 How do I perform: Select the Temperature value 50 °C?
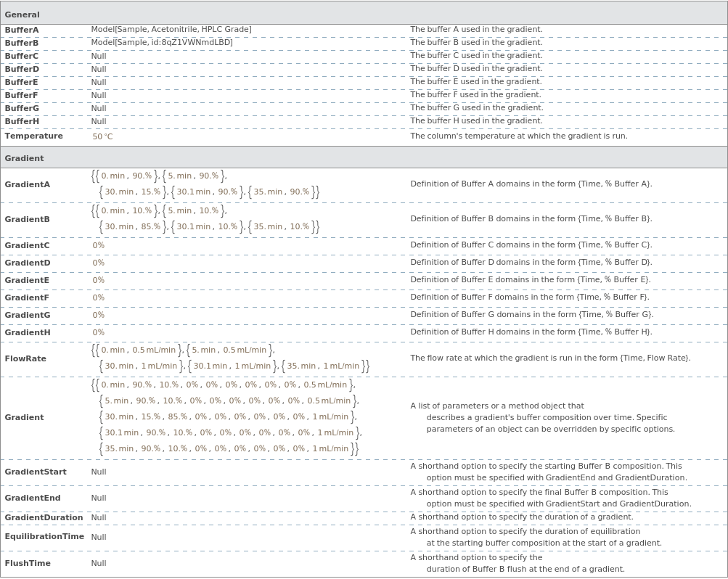102,136
